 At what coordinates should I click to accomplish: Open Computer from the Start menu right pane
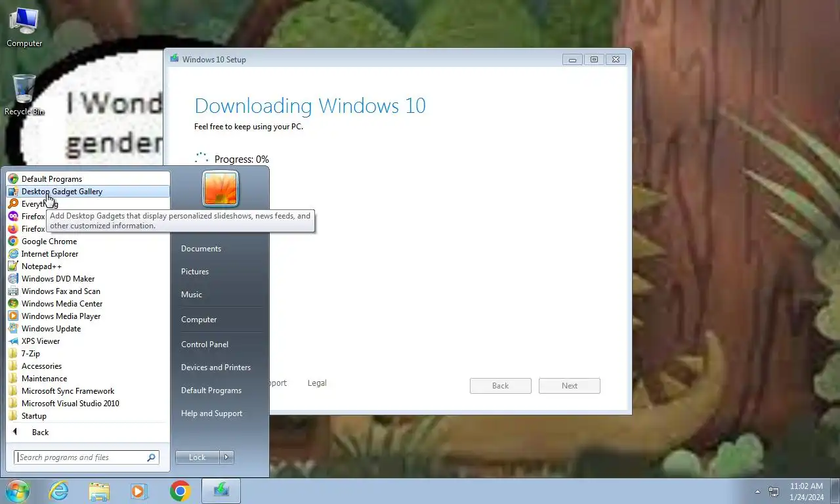(x=220, y=319)
